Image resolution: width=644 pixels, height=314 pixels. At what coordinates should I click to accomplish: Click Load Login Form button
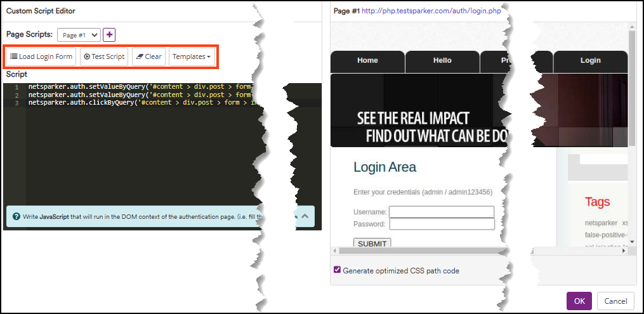tap(41, 56)
